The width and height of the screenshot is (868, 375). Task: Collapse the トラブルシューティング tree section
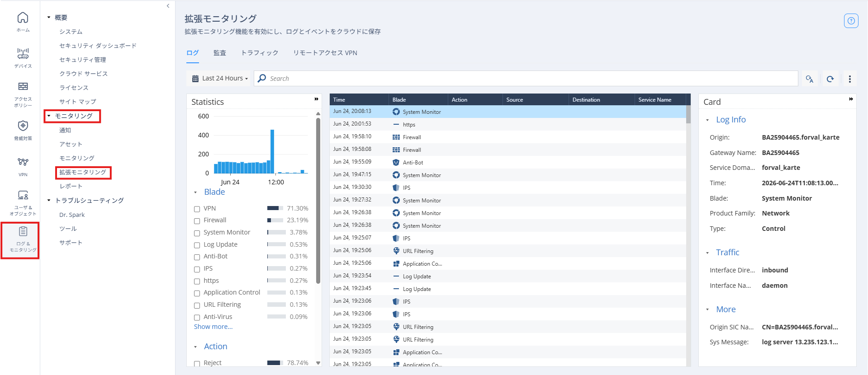(49, 200)
